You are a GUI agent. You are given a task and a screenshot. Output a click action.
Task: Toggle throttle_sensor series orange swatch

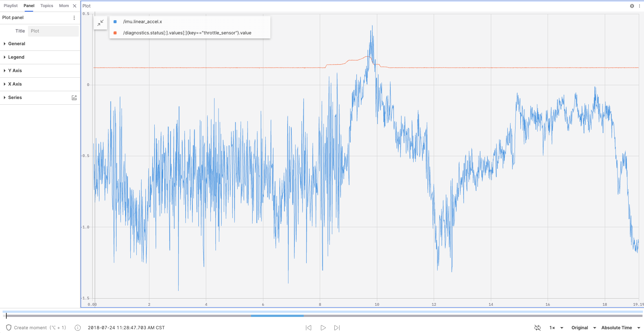tap(115, 33)
